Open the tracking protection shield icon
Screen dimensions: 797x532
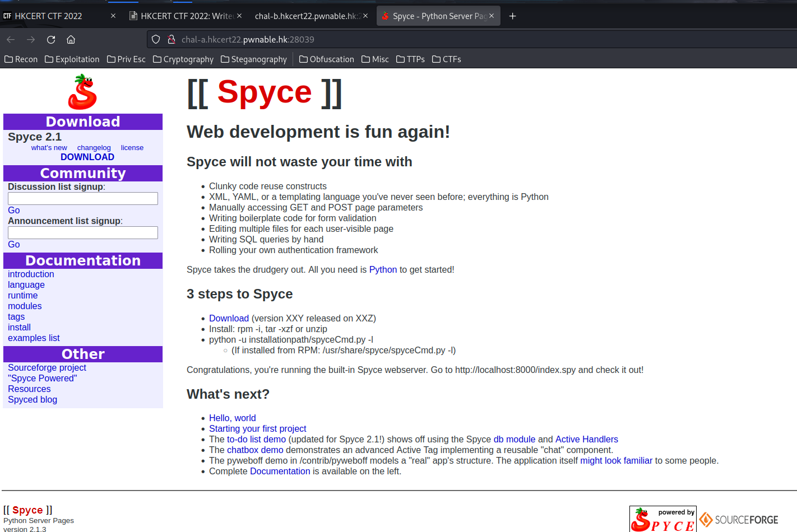point(156,39)
